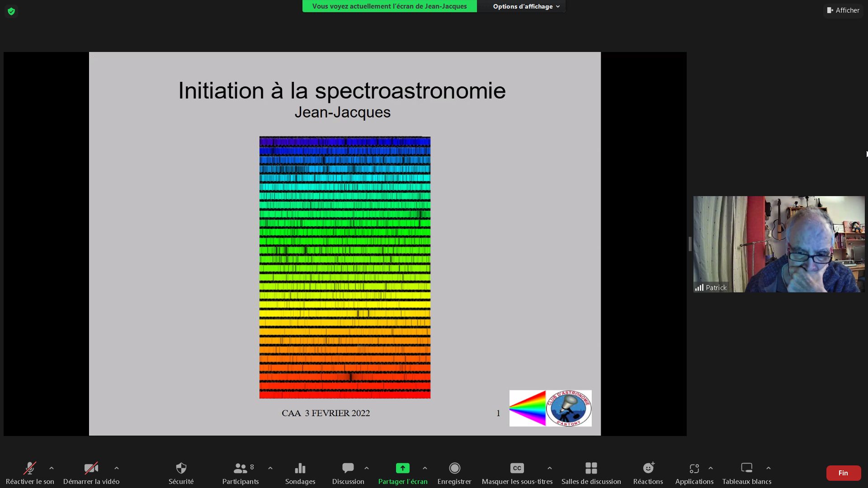Click the green encryption shield icon
868x488 pixels.
(x=11, y=11)
